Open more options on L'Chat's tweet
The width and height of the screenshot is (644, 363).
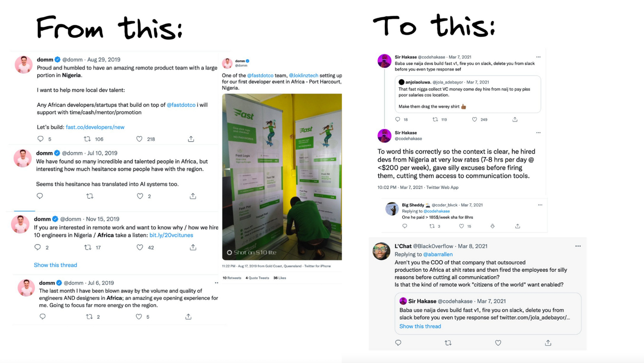click(x=578, y=246)
